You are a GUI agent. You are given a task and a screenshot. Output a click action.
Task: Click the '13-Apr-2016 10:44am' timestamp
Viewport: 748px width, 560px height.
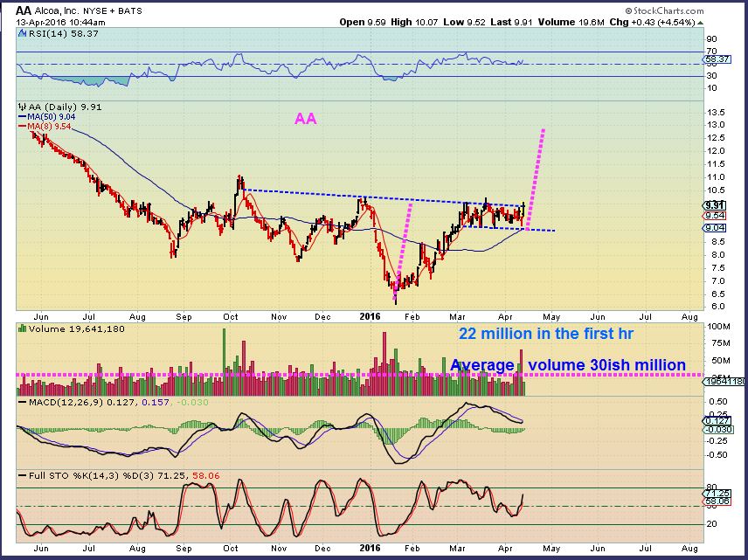(60, 23)
